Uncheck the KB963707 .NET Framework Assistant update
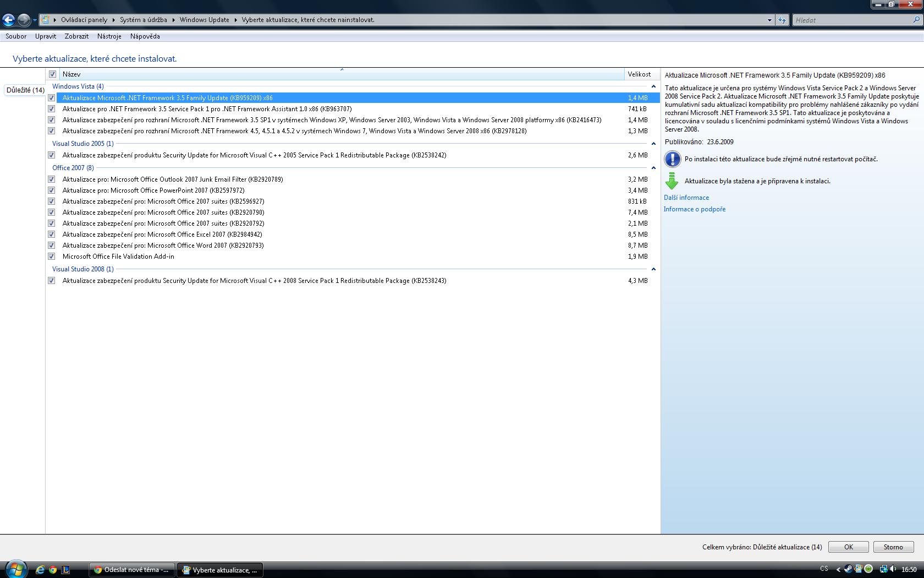The height and width of the screenshot is (578, 924). pos(52,109)
